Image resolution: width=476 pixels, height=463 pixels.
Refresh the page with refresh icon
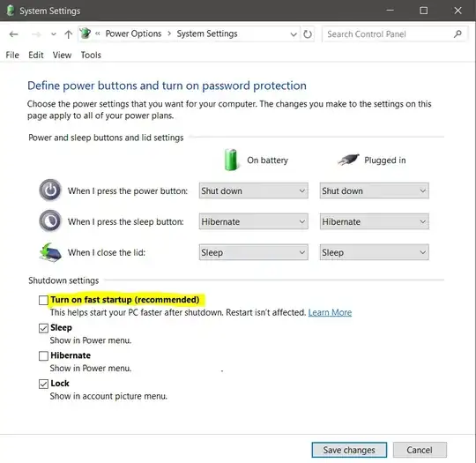(308, 34)
